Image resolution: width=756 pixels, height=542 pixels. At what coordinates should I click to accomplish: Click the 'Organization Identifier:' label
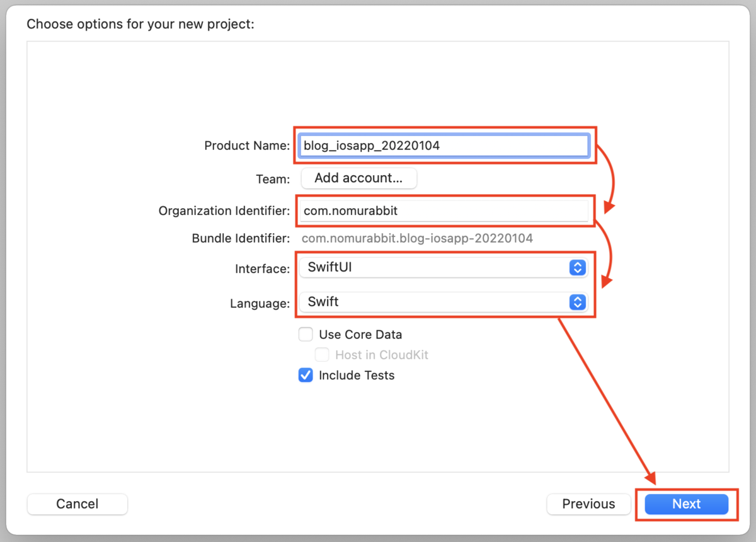224,211
